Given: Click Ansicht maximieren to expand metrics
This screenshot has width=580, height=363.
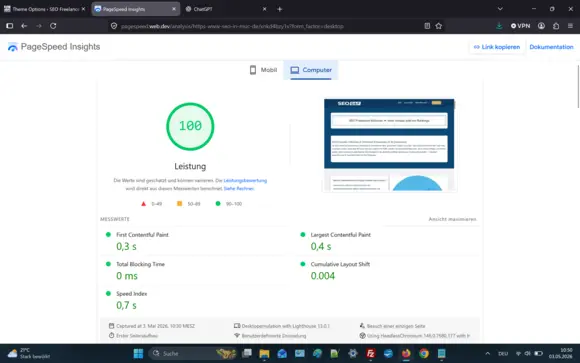Looking at the screenshot, I should click(452, 219).
